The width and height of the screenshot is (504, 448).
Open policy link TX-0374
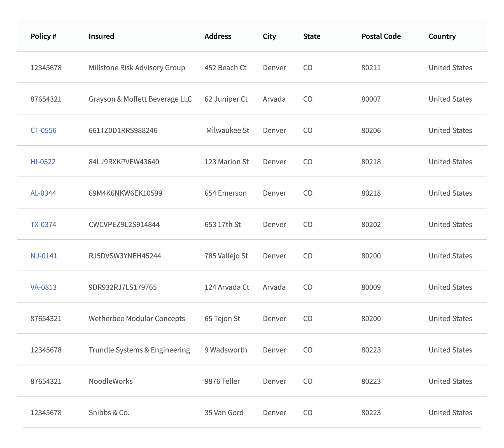pos(43,224)
